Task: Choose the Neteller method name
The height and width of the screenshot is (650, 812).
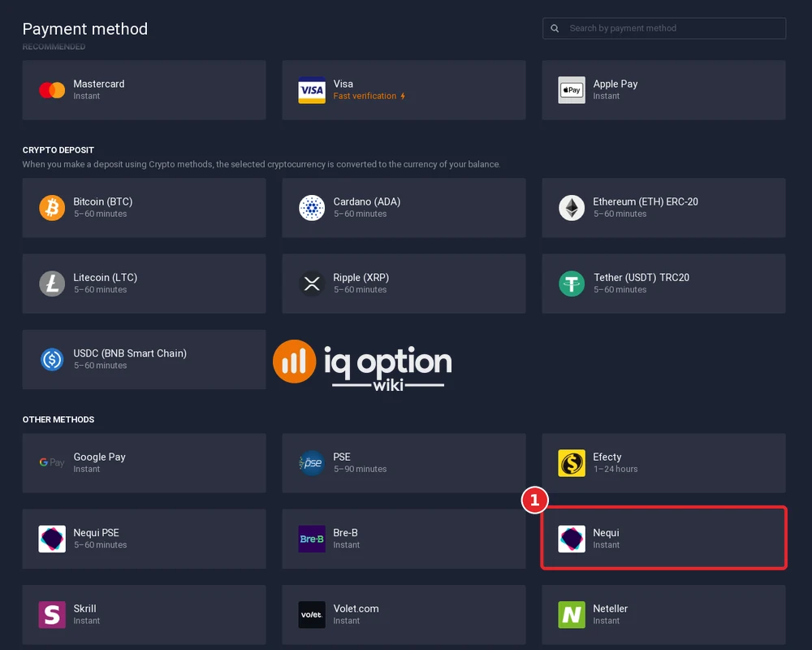Action: click(x=611, y=609)
